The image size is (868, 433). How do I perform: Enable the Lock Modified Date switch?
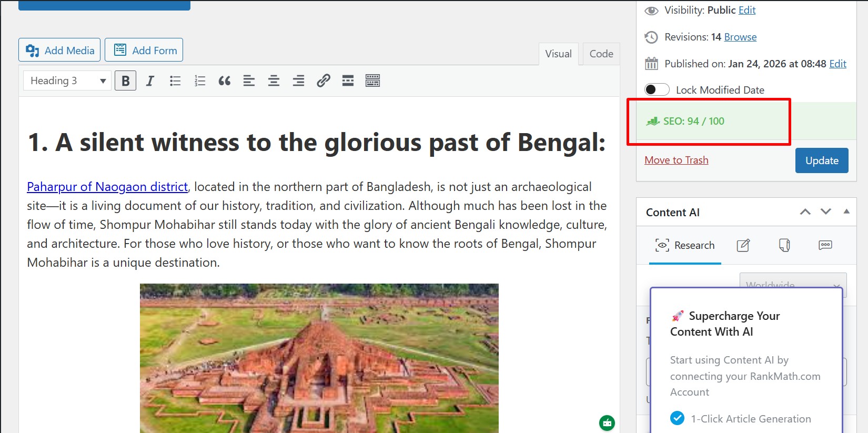657,90
